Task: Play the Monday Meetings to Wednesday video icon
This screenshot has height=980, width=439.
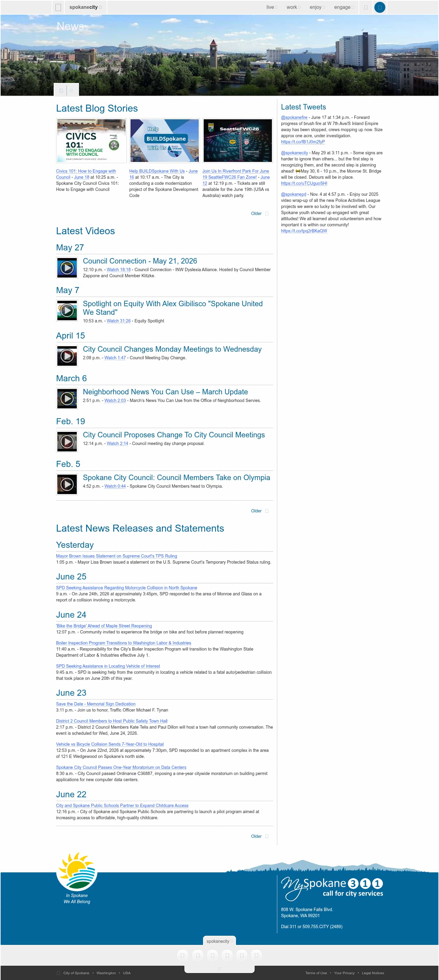Action: coord(67,356)
